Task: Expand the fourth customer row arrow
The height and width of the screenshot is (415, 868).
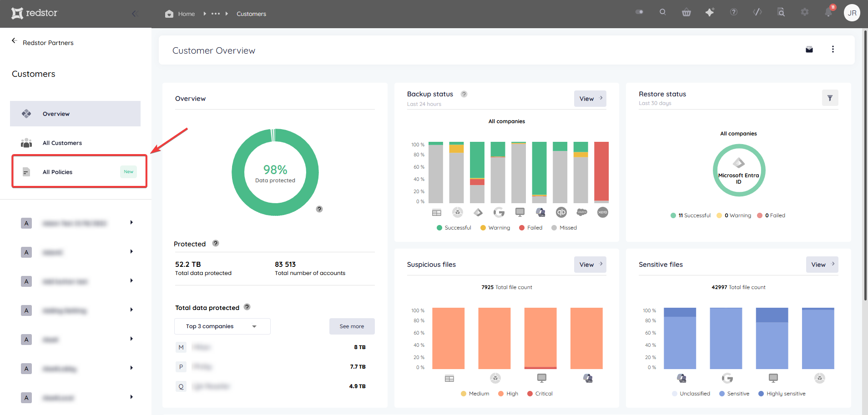Action: point(131,310)
